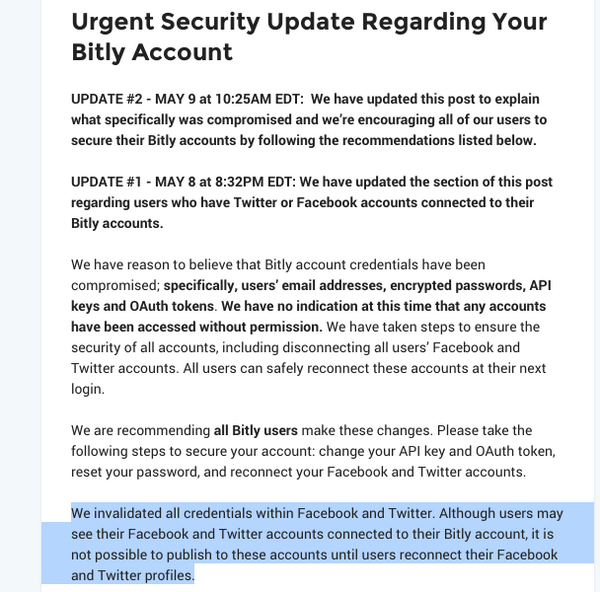
Task: Click the text 'reset your password, and reconnect'
Action: [x=197, y=472]
